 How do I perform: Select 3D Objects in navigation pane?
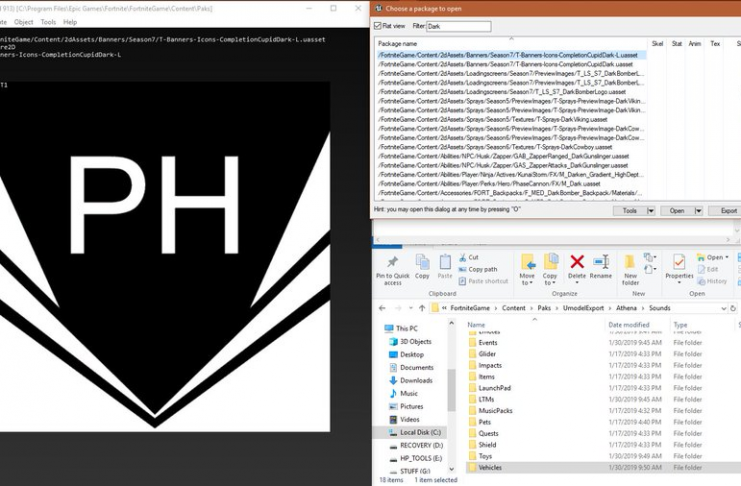click(x=410, y=341)
